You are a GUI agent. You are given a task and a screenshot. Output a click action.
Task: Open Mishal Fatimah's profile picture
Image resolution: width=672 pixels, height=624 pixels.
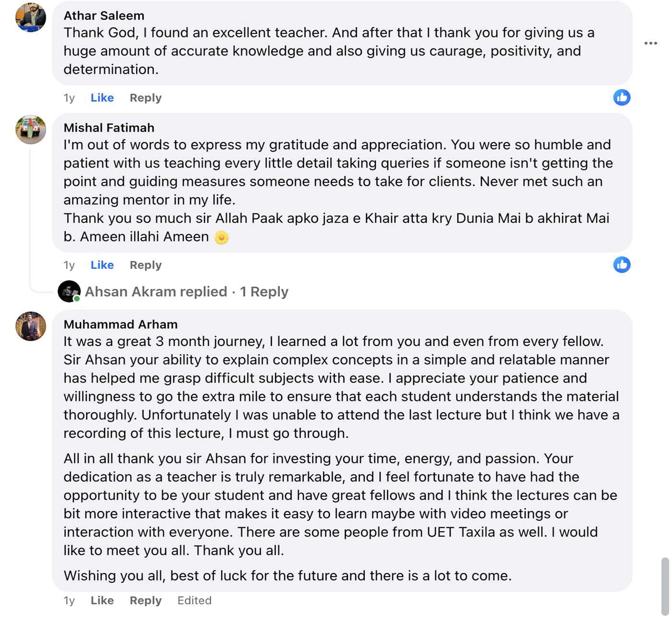[31, 130]
